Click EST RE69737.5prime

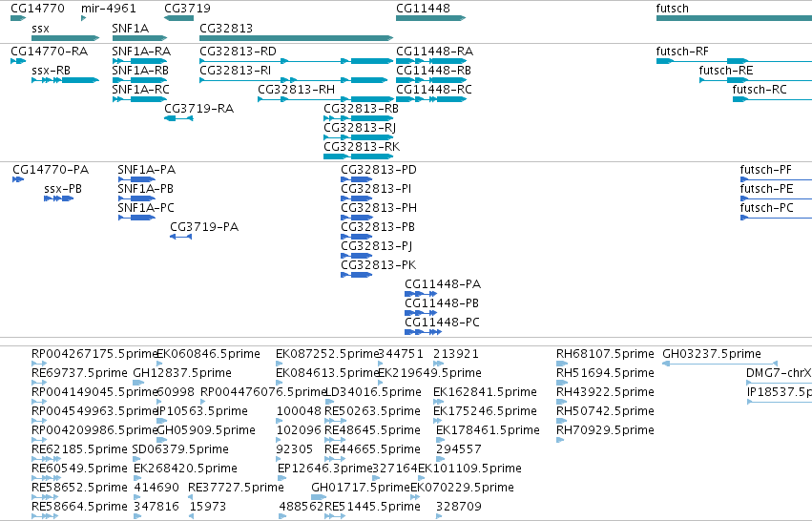[39, 383]
